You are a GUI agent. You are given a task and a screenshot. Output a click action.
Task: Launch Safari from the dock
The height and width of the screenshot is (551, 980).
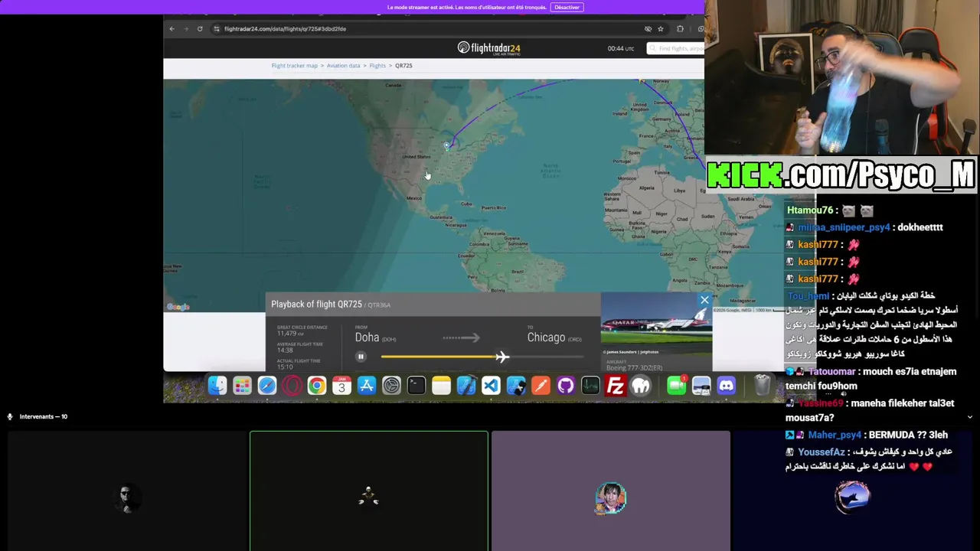click(267, 386)
